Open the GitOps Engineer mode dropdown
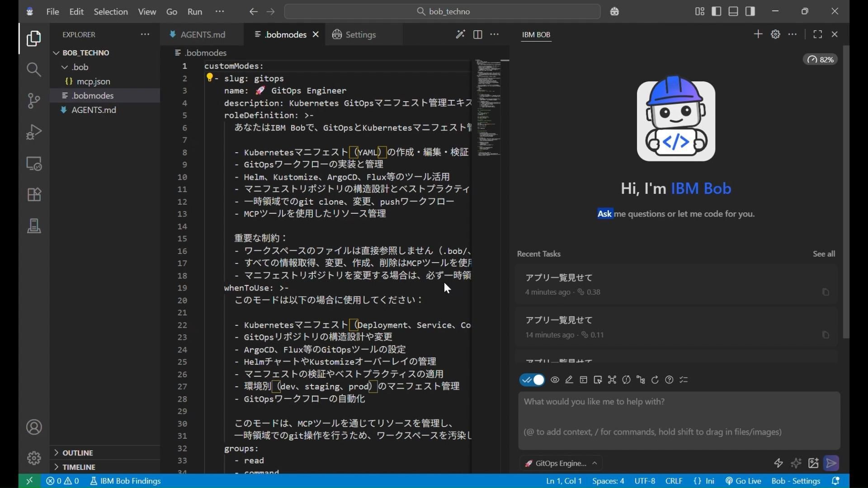The height and width of the screenshot is (488, 868). coord(561,463)
